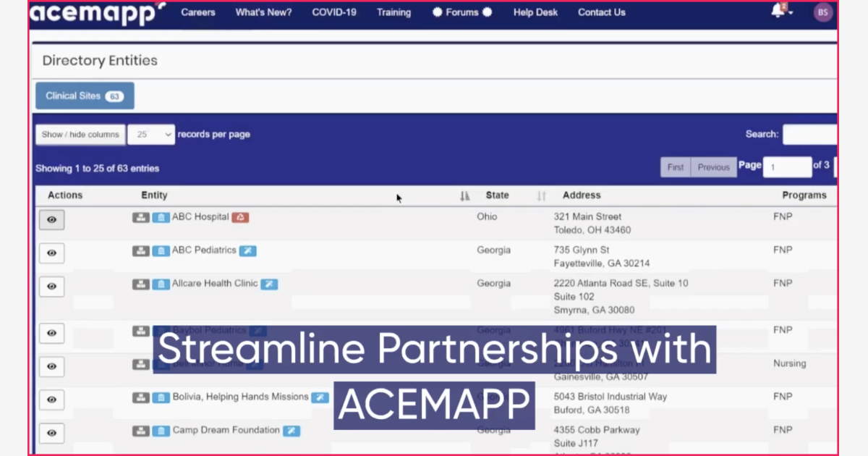Sort the Entity column using its sort arrows
This screenshot has height=456, width=868.
pyautogui.click(x=464, y=195)
